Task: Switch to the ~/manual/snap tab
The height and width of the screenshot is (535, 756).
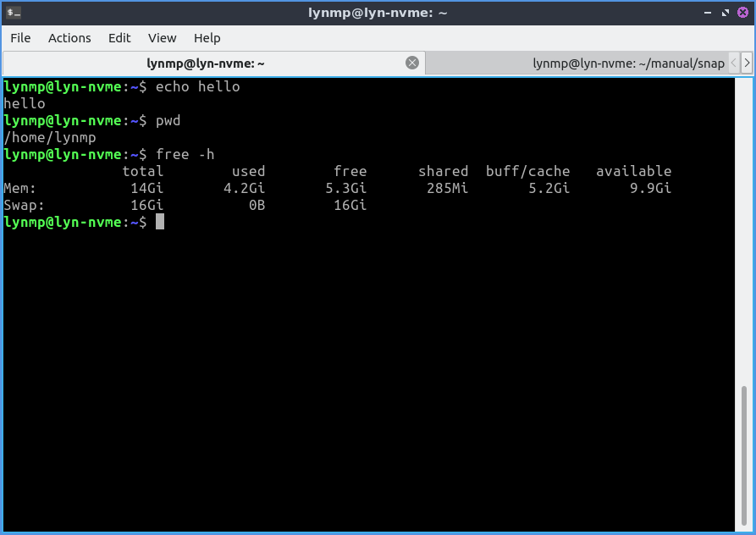Action: [x=627, y=63]
